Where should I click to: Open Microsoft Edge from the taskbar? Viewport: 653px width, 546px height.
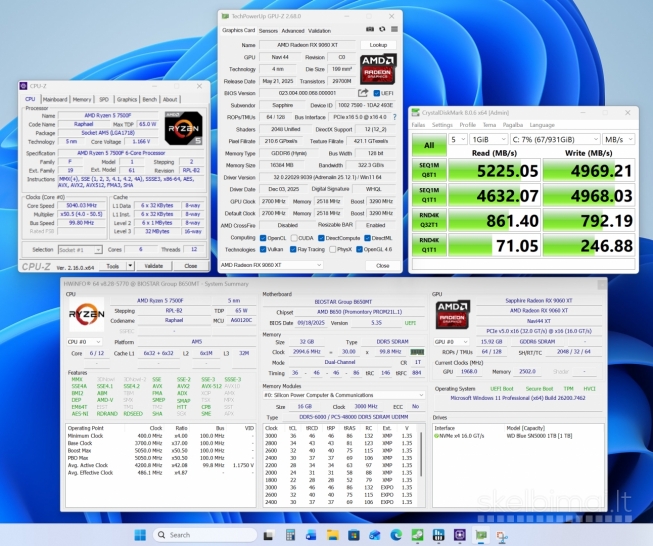coord(396,535)
